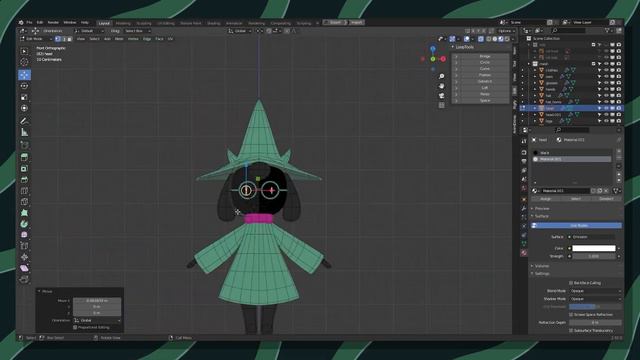Switch to wireframe viewport shading

click(x=489, y=39)
